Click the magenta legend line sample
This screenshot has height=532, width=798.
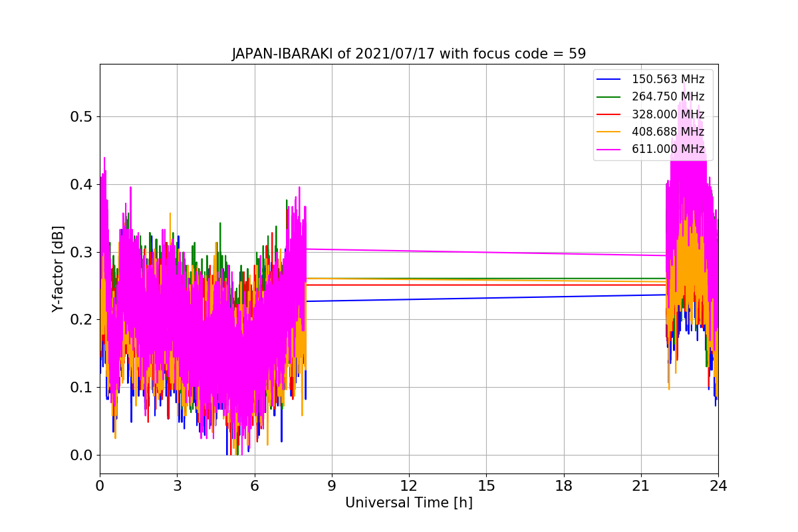point(608,150)
